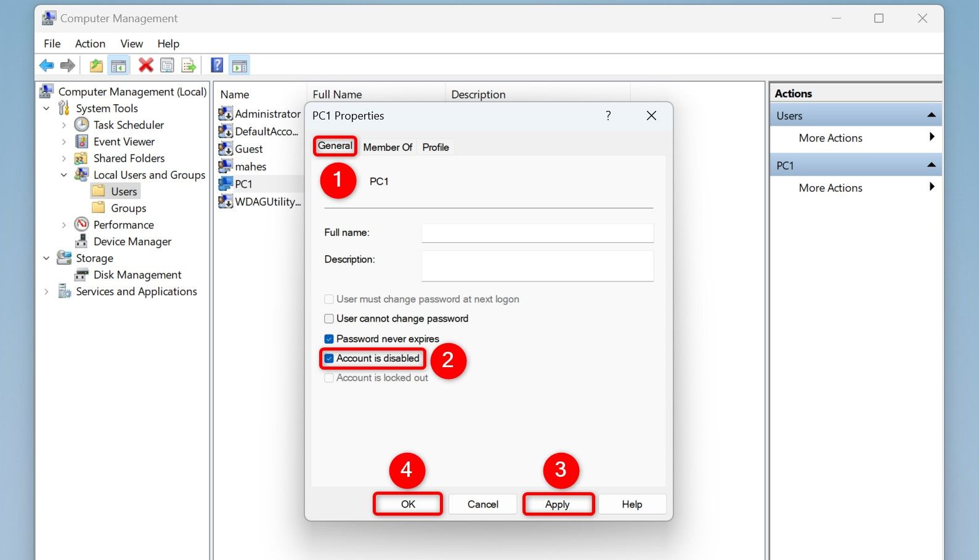
Task: Click the Shared Folders icon in tree
Action: click(81, 158)
